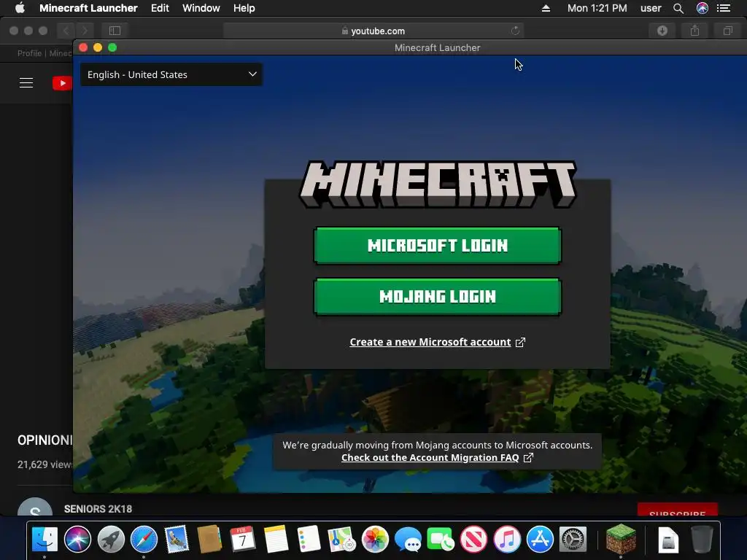The width and height of the screenshot is (747, 560).
Task: Open News icon in Dock
Action: click(473, 540)
